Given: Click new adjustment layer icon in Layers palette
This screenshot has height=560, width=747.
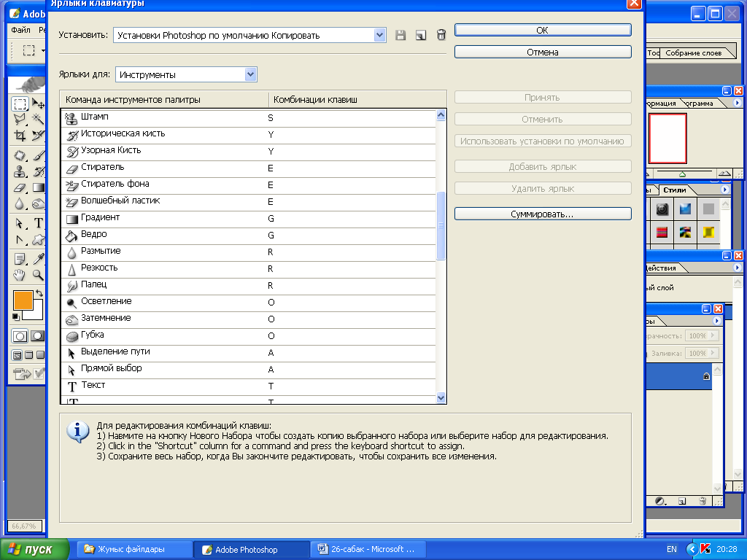Looking at the screenshot, I should 660,501.
